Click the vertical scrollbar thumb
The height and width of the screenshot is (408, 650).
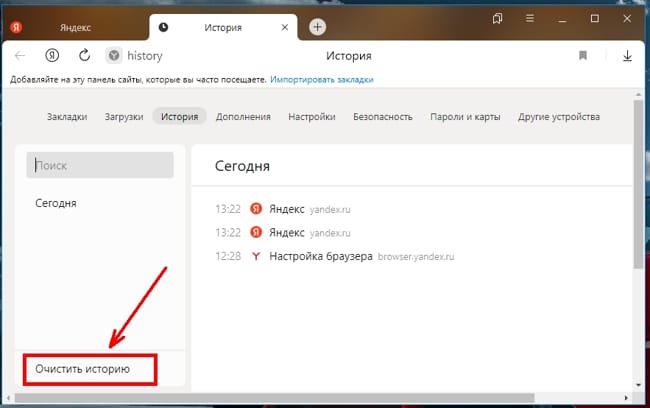point(638,185)
